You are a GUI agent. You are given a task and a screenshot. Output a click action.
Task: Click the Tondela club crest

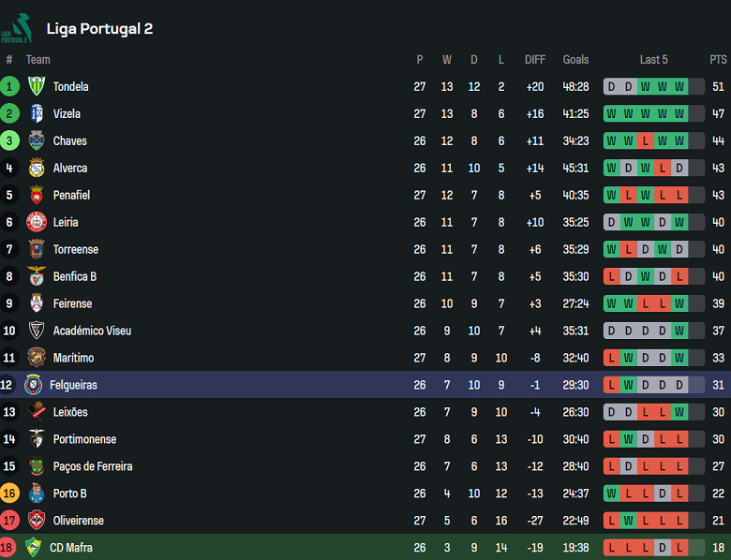[x=37, y=86]
